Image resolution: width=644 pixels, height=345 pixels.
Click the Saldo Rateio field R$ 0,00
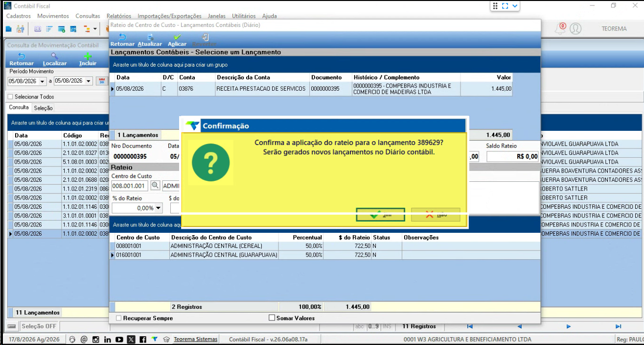click(x=512, y=156)
